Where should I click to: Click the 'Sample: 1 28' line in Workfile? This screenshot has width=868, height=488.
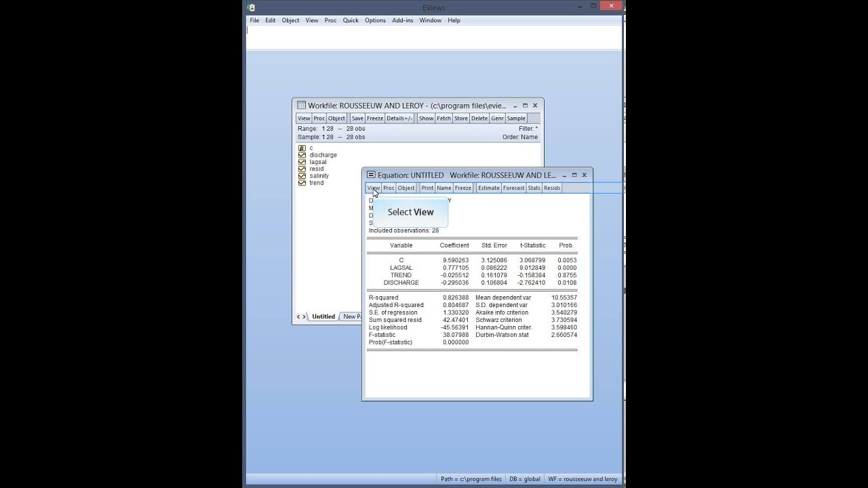[x=332, y=137]
